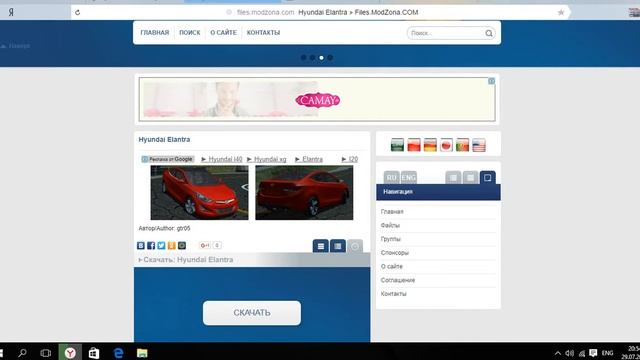Open ПОИСК in top menu
The width and height of the screenshot is (640, 360).
click(190, 33)
